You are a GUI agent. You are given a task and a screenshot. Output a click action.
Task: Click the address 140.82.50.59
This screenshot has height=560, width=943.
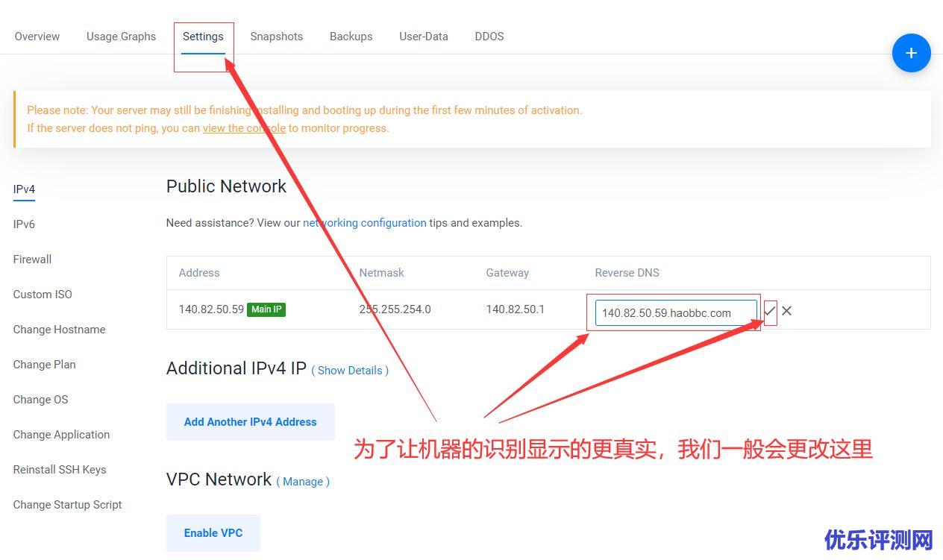tap(211, 309)
